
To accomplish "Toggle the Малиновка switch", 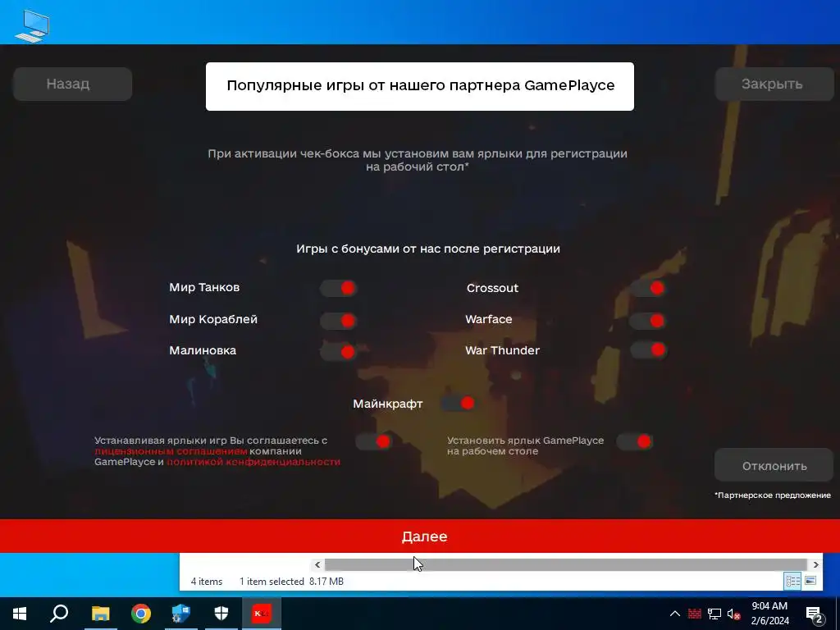I will pos(339,352).
